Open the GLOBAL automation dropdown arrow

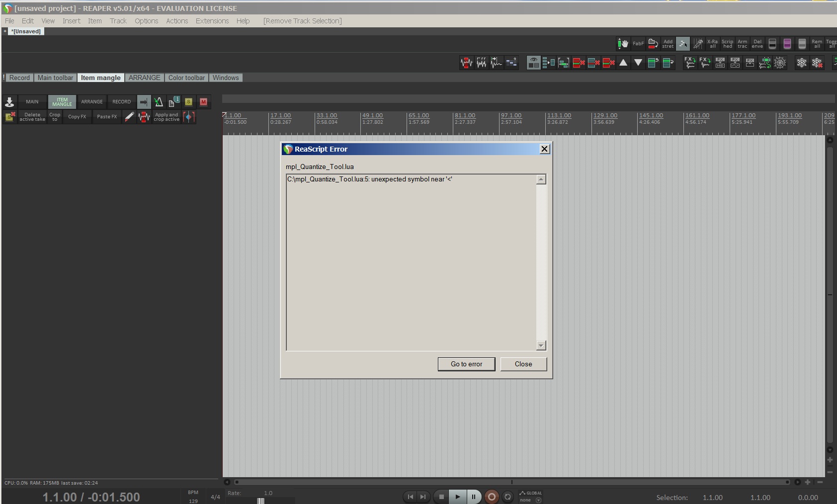click(538, 500)
